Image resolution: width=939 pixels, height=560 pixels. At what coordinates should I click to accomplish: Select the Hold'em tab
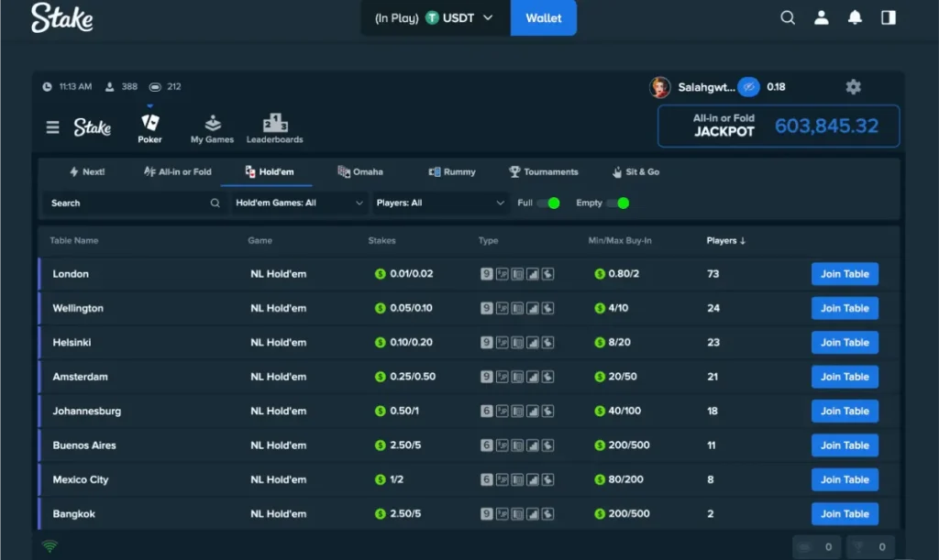click(x=270, y=171)
